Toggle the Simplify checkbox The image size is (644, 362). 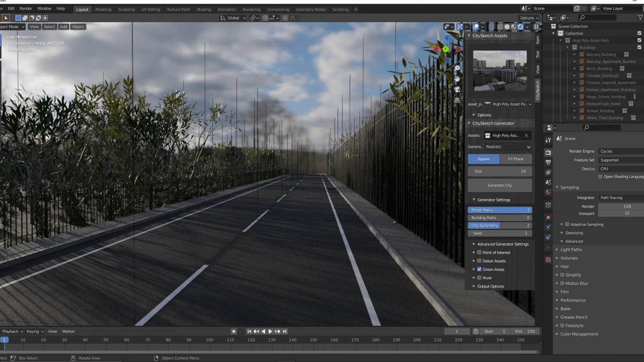pos(562,275)
